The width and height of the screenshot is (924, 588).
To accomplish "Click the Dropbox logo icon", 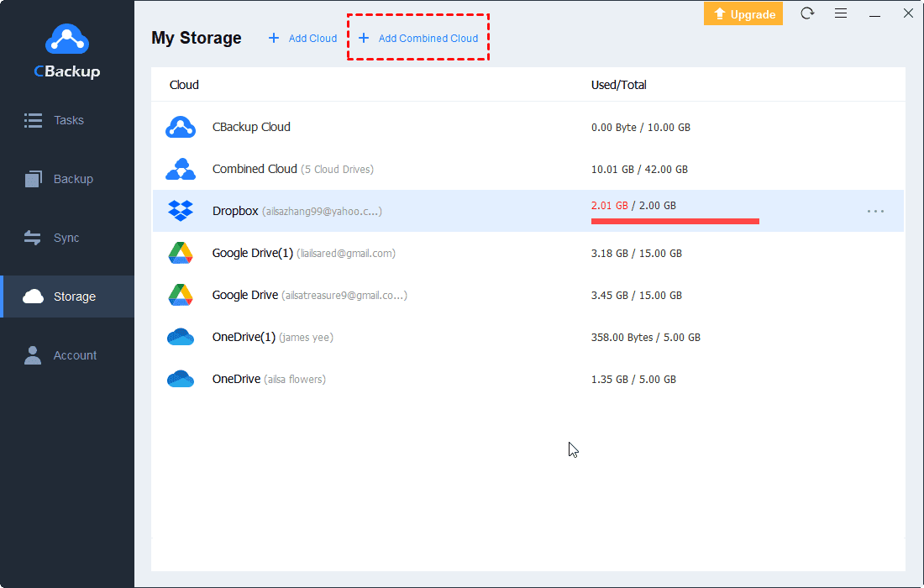I will pos(181,211).
